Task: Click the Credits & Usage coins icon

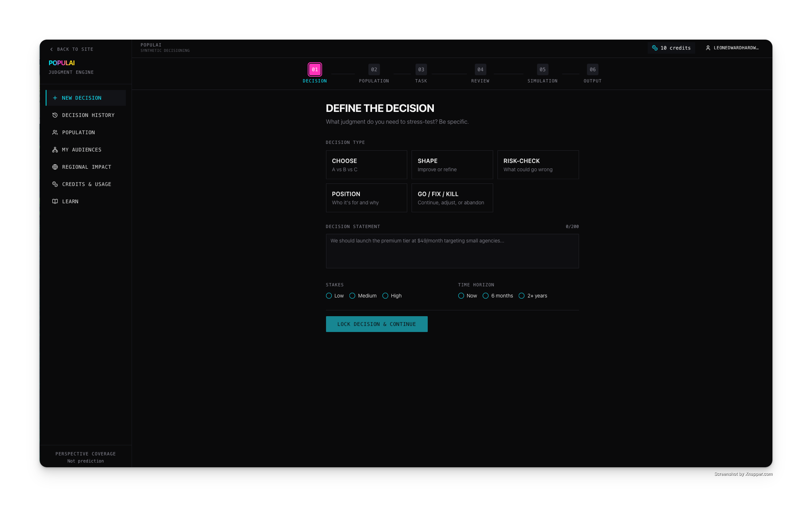Action: (x=55, y=184)
